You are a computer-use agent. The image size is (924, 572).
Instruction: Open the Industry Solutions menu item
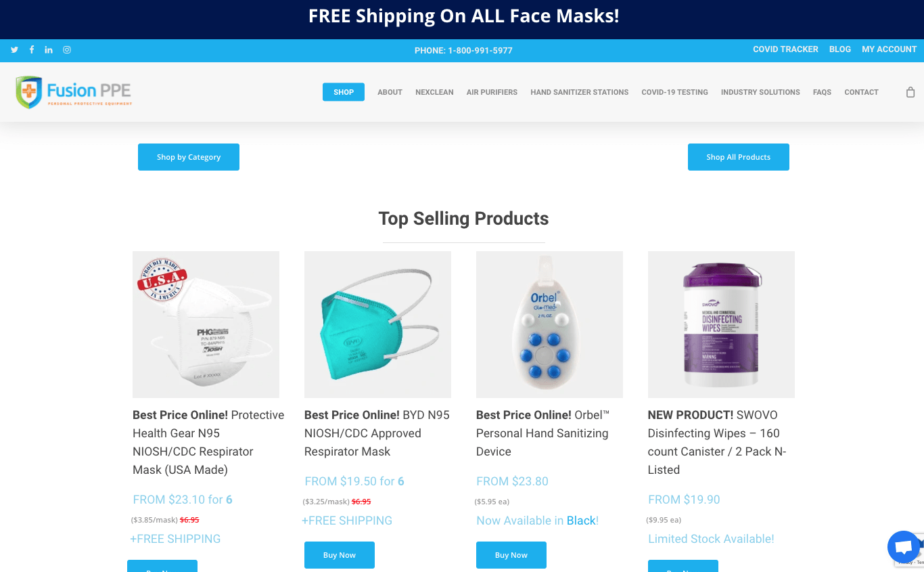click(x=760, y=92)
